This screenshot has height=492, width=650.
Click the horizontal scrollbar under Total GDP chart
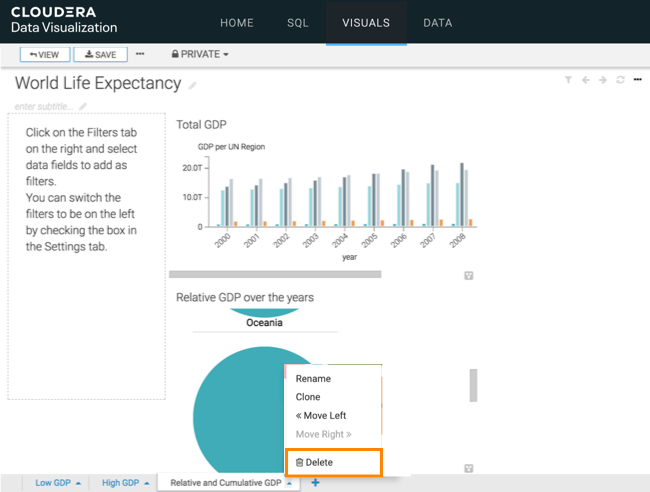tap(275, 273)
